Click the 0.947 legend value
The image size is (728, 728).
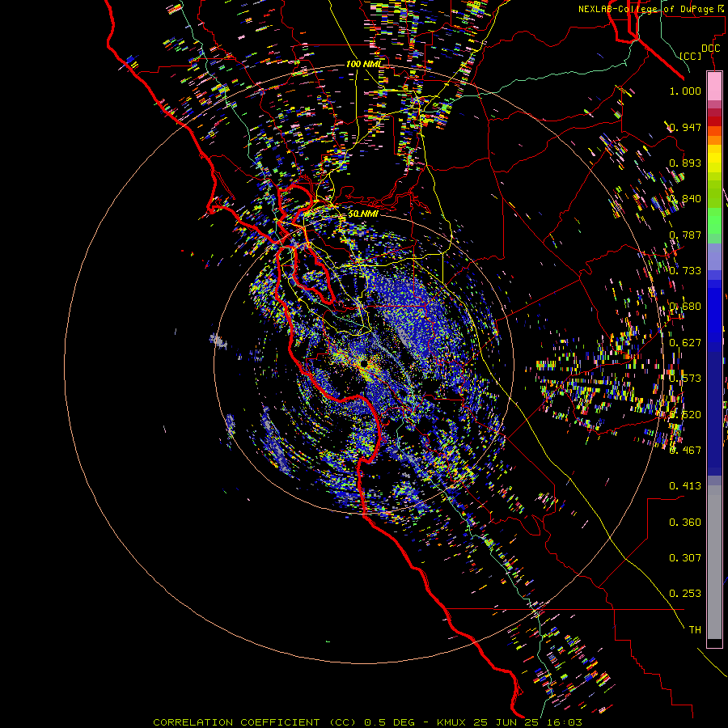click(x=685, y=127)
